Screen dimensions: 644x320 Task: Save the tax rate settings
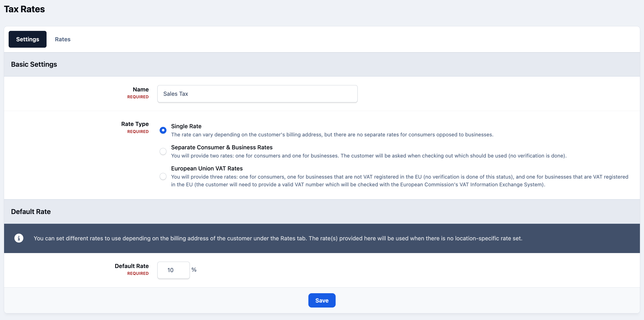(322, 300)
